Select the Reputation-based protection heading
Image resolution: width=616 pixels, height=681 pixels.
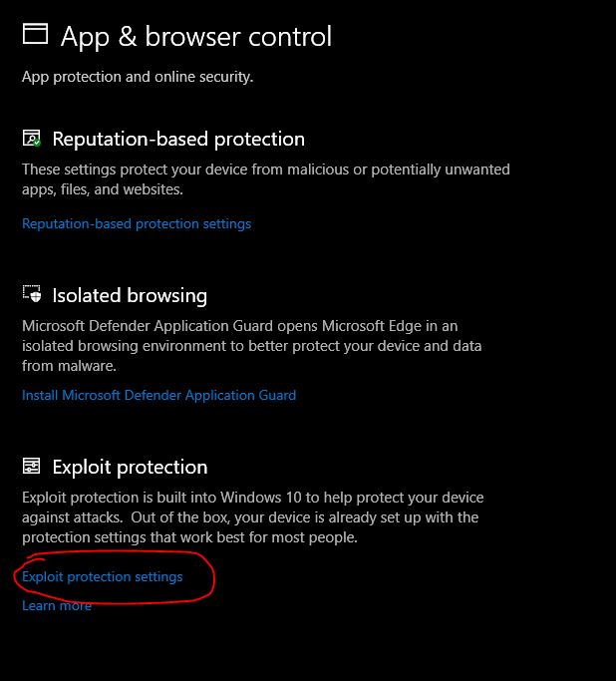pyautogui.click(x=178, y=140)
